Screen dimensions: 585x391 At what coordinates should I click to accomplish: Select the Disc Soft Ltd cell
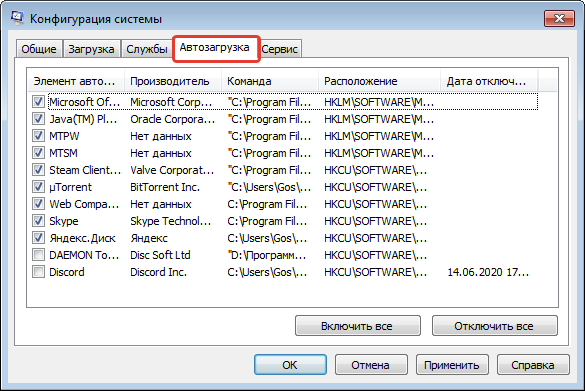pyautogui.click(x=160, y=255)
